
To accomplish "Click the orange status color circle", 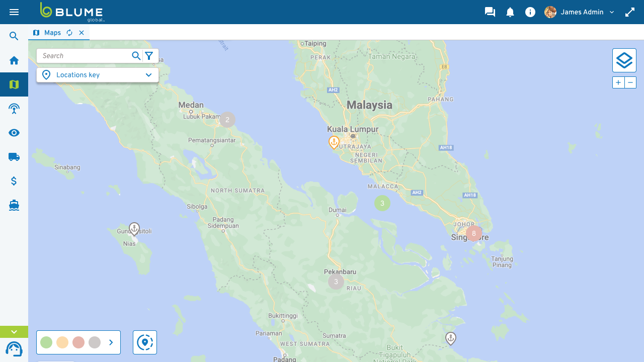I will (x=62, y=342).
